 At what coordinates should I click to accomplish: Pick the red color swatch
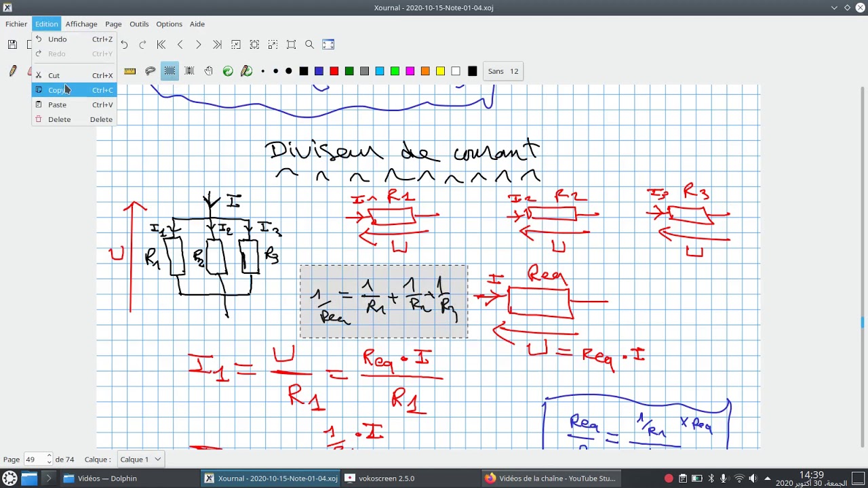click(x=334, y=71)
